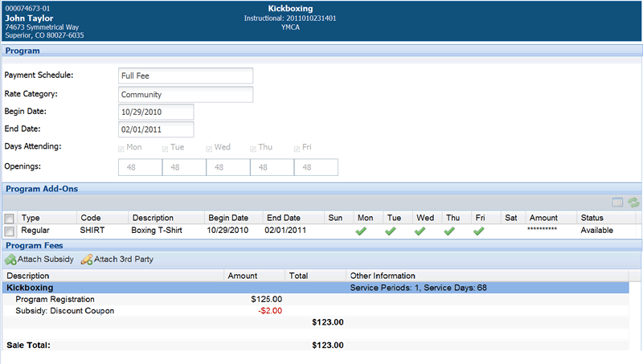Toggle the select-all checkbox in add-ons header
This screenshot has height=364, width=643.
pyautogui.click(x=9, y=218)
